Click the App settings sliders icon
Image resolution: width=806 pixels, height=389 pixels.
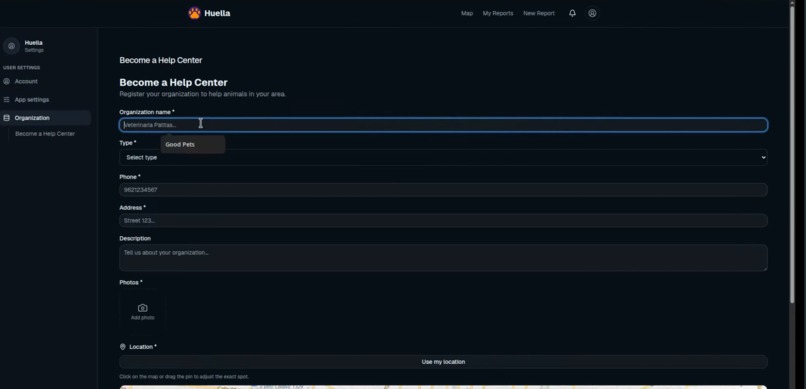[x=7, y=100]
